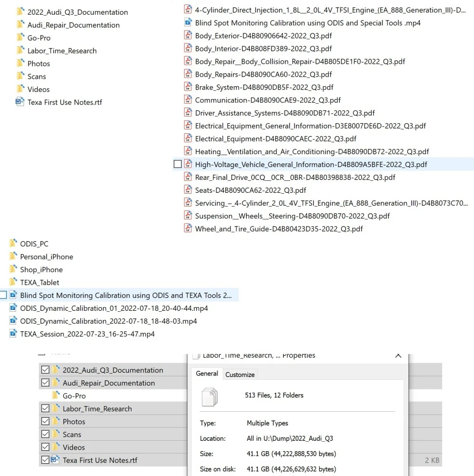Click the Multiple Types value in Properties

tap(267, 423)
